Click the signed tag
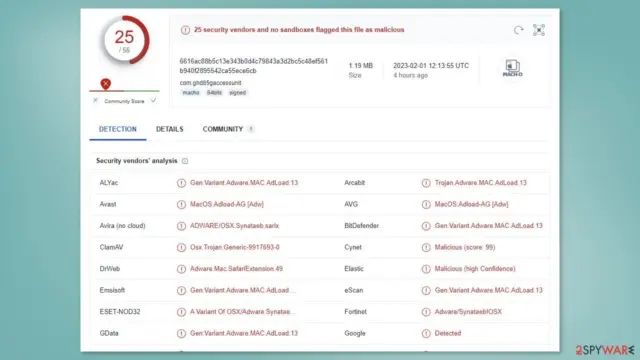This screenshot has height=360, width=640. pyautogui.click(x=238, y=93)
